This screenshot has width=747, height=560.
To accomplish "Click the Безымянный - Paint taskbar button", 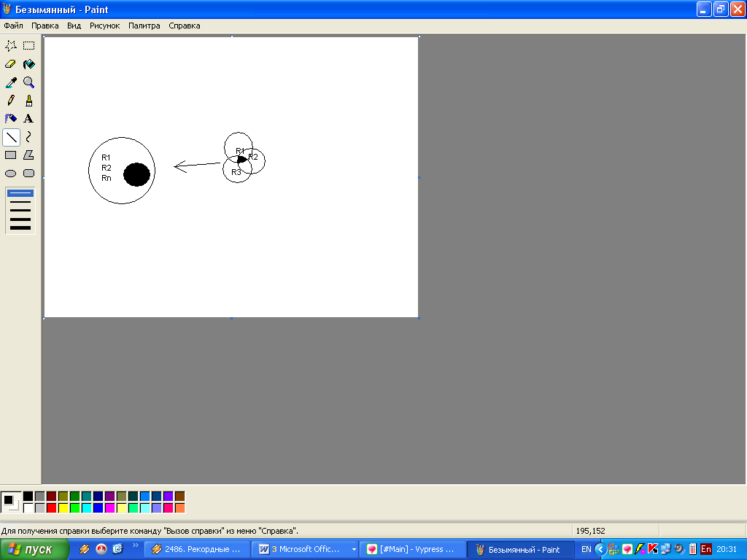I will tap(521, 550).
